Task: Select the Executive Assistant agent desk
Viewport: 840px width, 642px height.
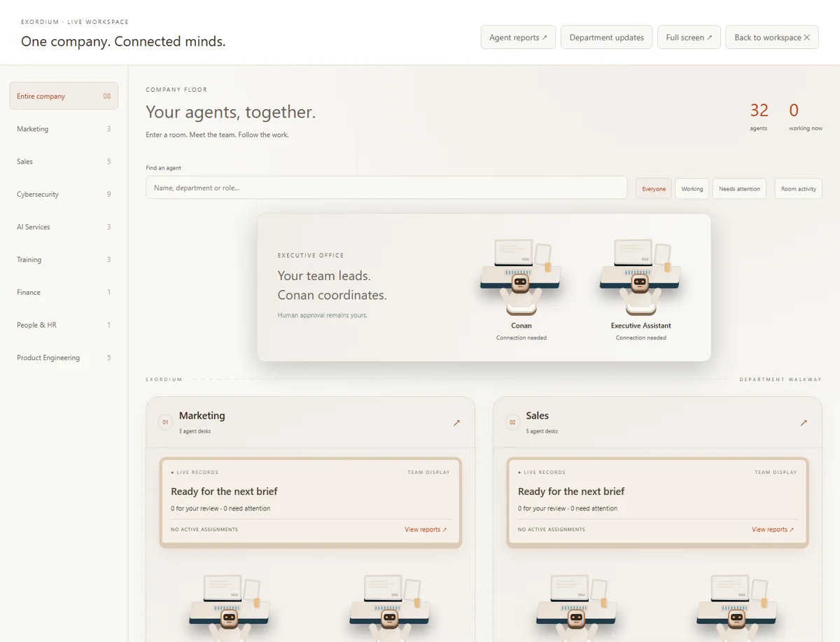Action: 640,290
